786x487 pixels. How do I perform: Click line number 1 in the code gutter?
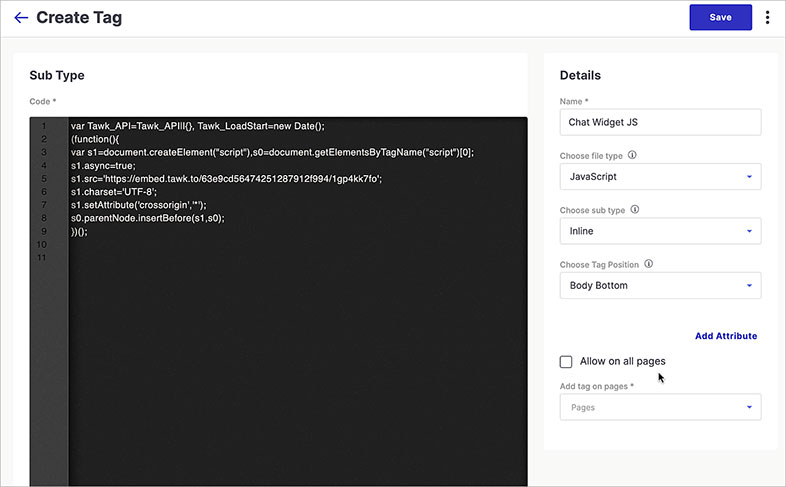tap(44, 126)
